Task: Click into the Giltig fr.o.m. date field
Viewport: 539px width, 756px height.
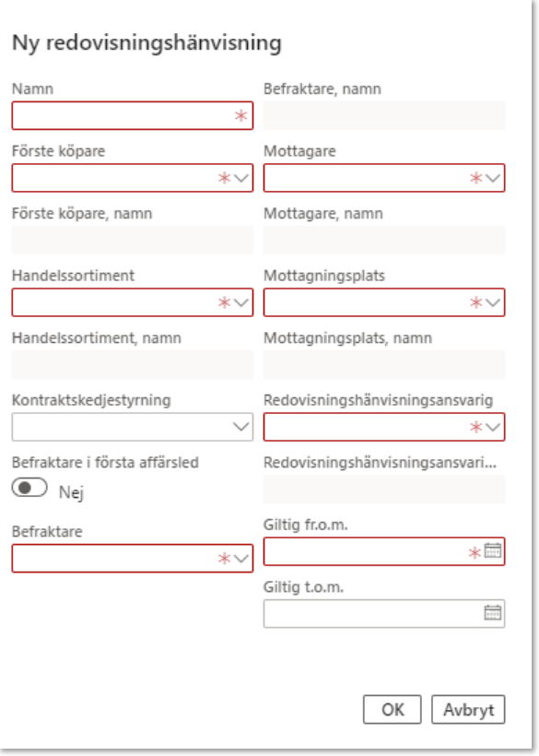Action: coord(384,551)
